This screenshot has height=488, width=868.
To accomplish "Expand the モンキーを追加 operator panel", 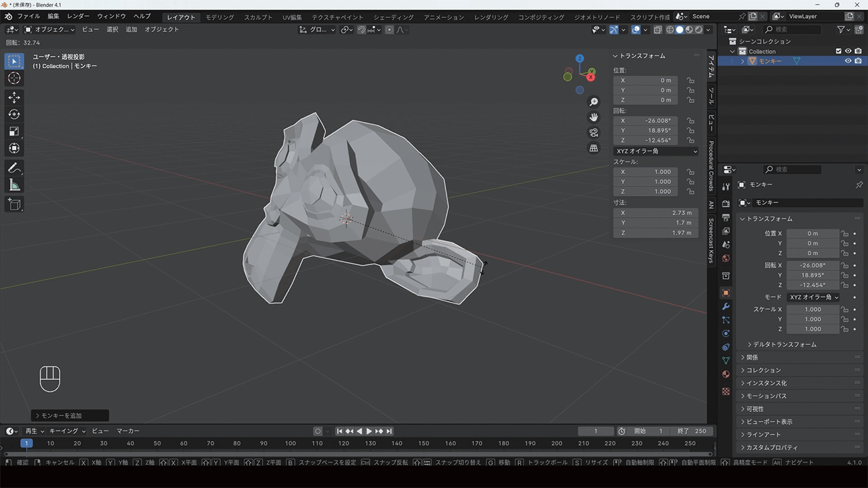I will pyautogui.click(x=69, y=415).
